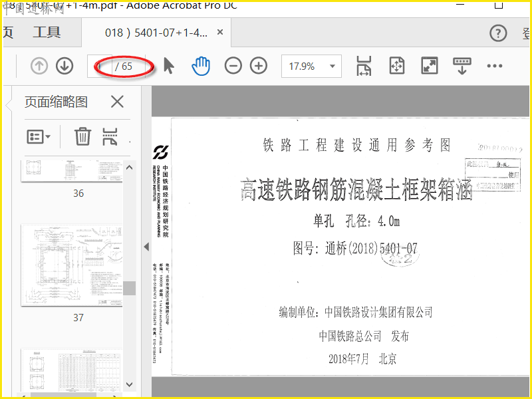Open the help question mark icon
532x399 pixels.
pos(498,33)
